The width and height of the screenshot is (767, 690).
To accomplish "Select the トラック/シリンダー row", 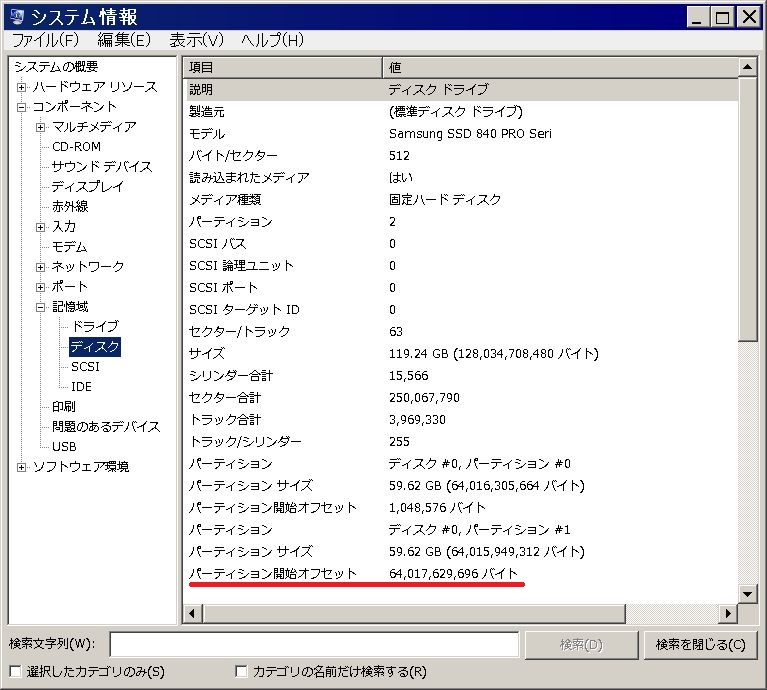I will [x=461, y=442].
